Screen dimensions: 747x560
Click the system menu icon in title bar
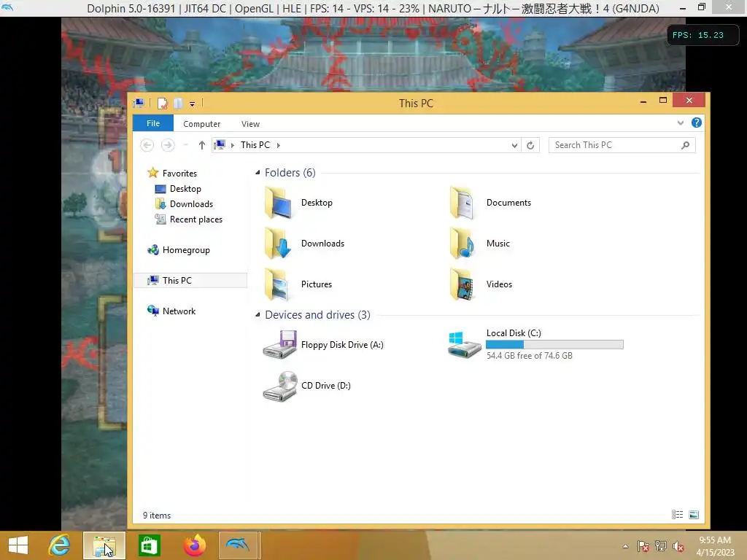(x=139, y=103)
